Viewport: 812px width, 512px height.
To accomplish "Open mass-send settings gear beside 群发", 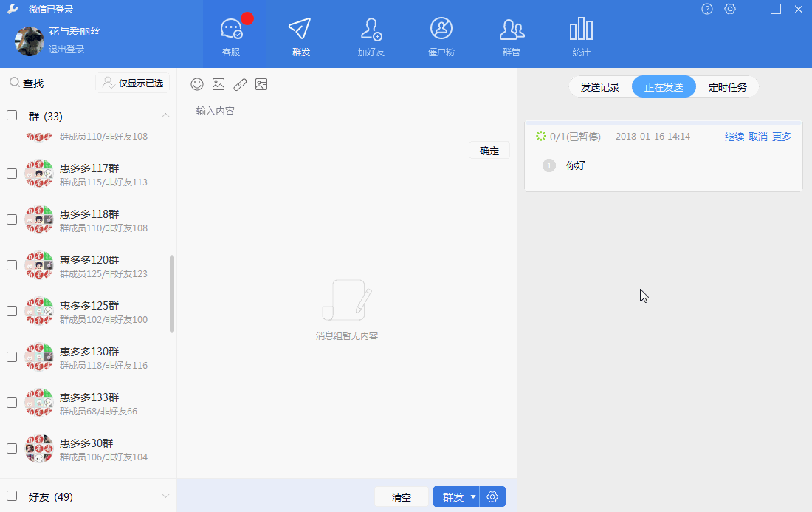I will [x=492, y=497].
